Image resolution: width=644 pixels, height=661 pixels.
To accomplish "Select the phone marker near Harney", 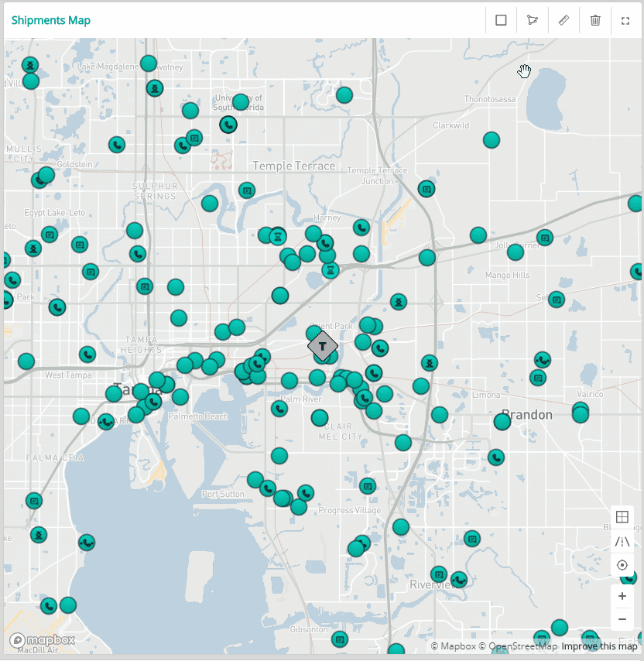I will pyautogui.click(x=361, y=228).
